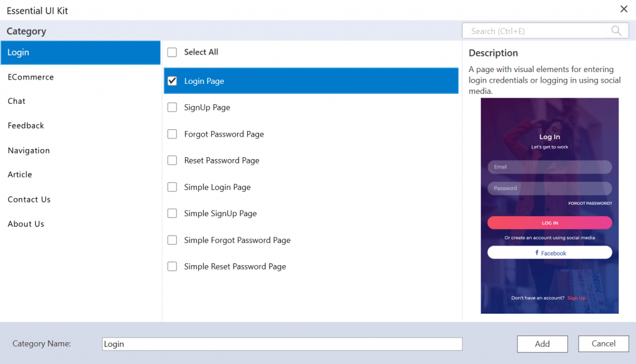
Task: Check the SignUp Page checkbox
Action: 172,107
